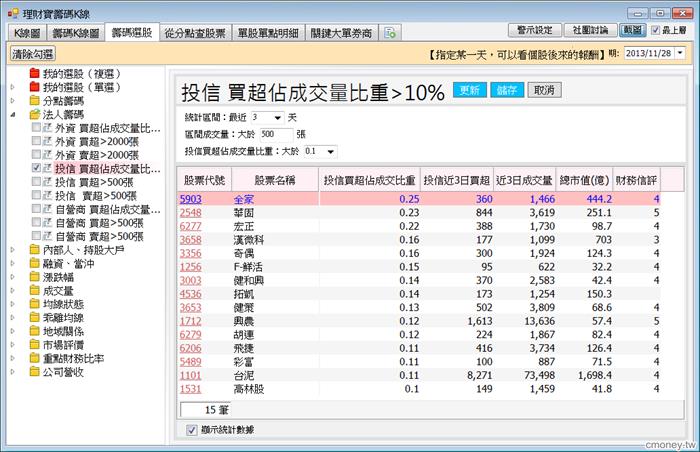Click the add-document icon beside the tabs
The width and height of the screenshot is (700, 452).
(x=390, y=33)
